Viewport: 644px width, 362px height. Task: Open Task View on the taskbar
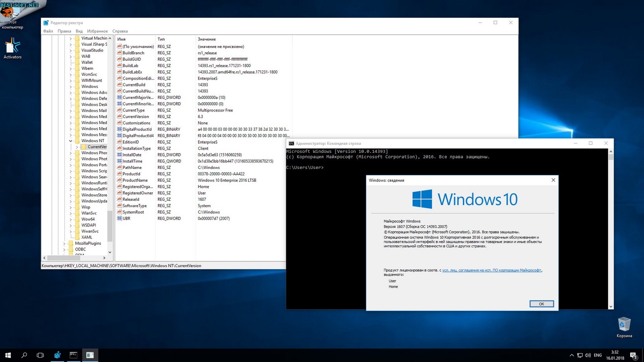point(40,355)
